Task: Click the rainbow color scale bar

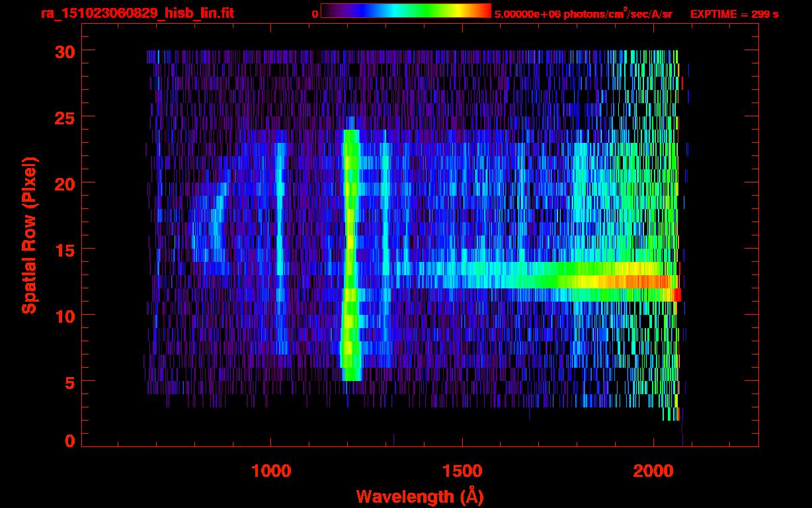Action: 406,11
